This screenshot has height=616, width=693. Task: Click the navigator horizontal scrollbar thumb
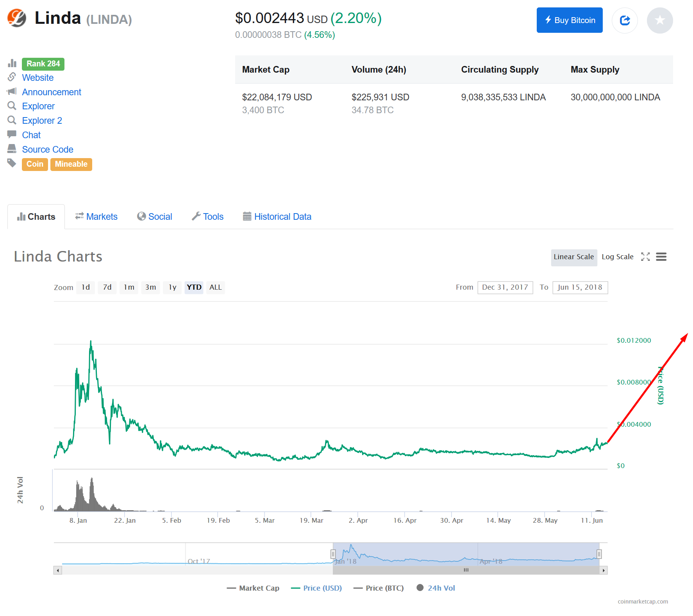(466, 570)
